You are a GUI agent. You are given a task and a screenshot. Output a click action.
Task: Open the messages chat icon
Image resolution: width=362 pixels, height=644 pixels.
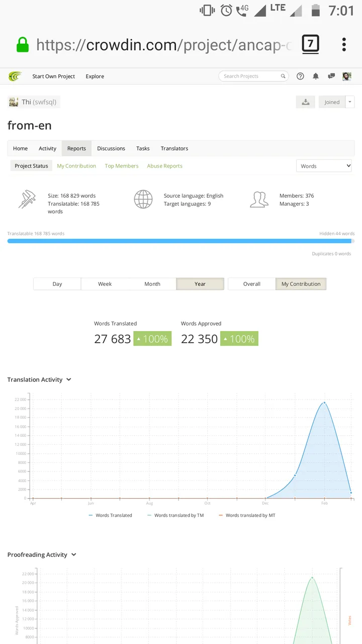[331, 76]
